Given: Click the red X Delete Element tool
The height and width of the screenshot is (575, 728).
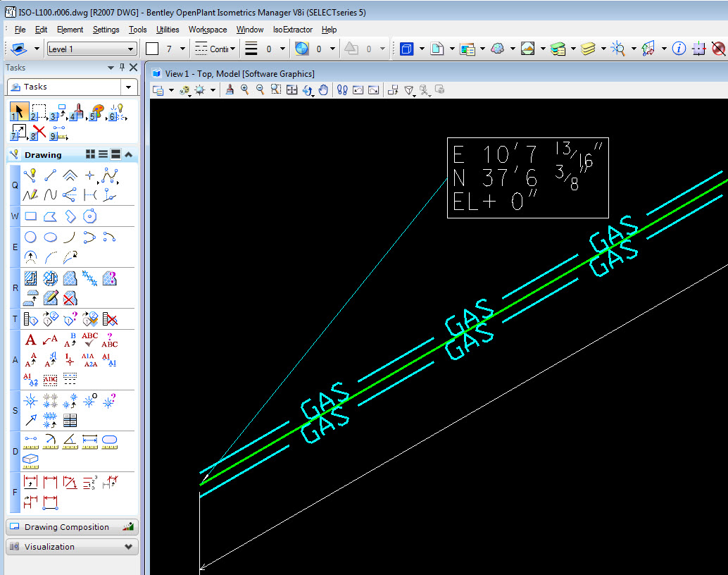Looking at the screenshot, I should 39,132.
